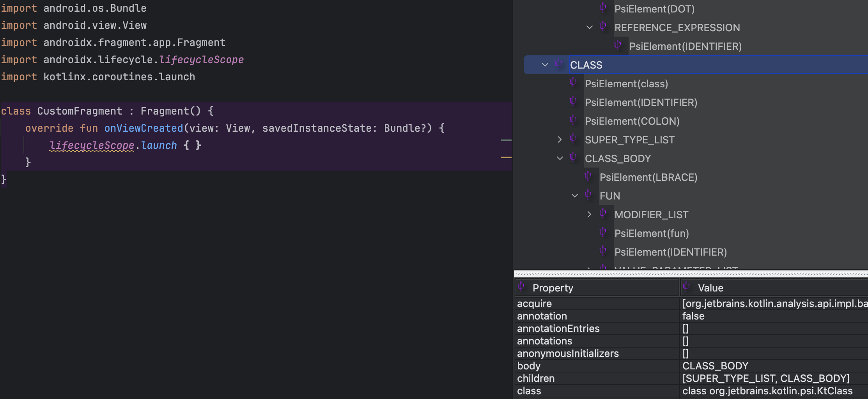Select the MODIFIER_LIST tree row
Screen dimensions: 868x399
click(x=651, y=215)
